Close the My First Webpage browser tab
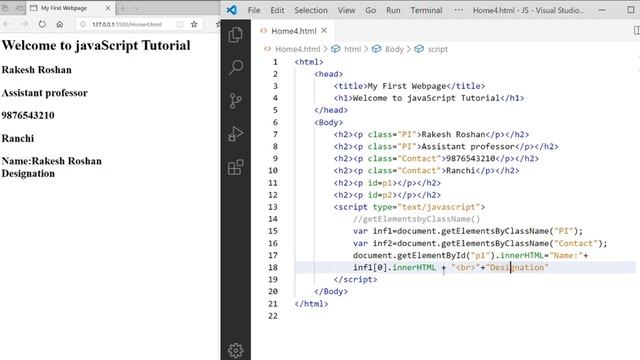The image size is (640, 360). [108, 8]
